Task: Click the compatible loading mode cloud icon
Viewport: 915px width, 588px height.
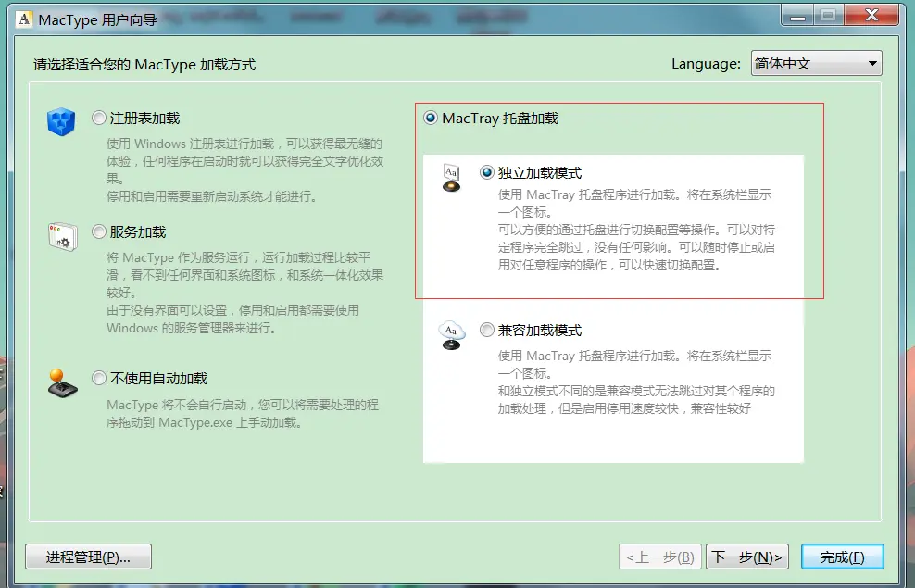Action: (x=452, y=335)
